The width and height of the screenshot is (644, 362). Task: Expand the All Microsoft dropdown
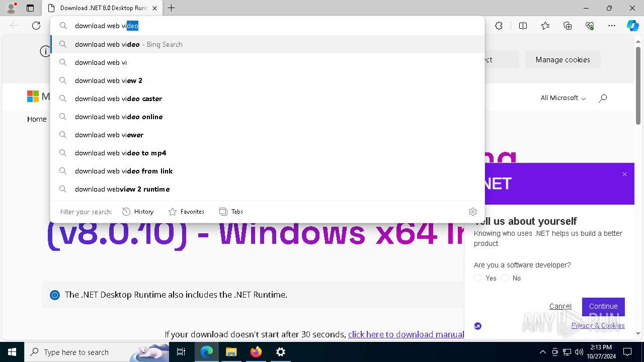click(563, 98)
